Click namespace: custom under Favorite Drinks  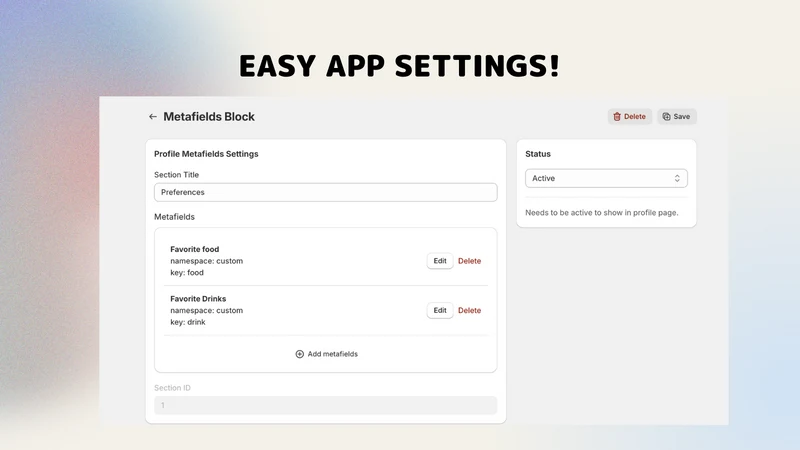[x=207, y=311]
